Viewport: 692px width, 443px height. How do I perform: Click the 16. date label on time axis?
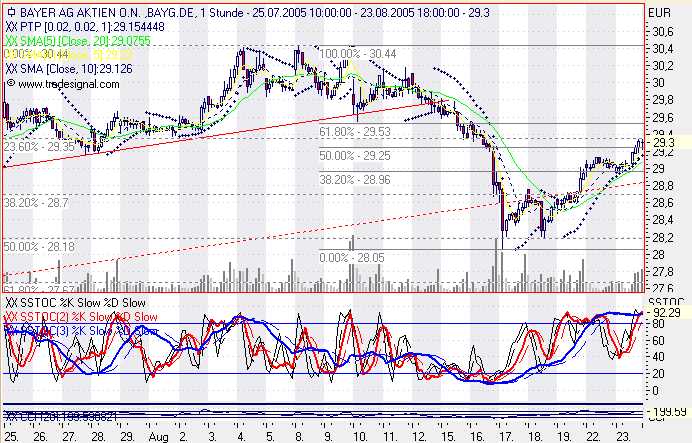click(x=477, y=437)
